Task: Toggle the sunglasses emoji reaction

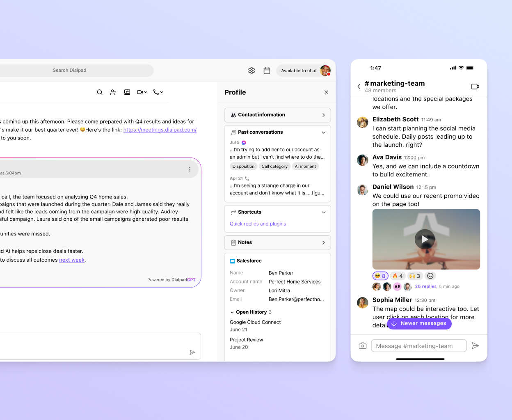Action: pos(380,276)
